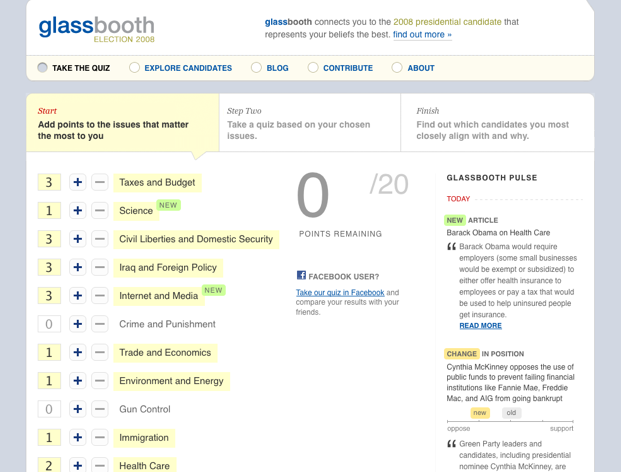Add a point to Environment and Energy
Screen dimensions: 621x472
pos(78,381)
